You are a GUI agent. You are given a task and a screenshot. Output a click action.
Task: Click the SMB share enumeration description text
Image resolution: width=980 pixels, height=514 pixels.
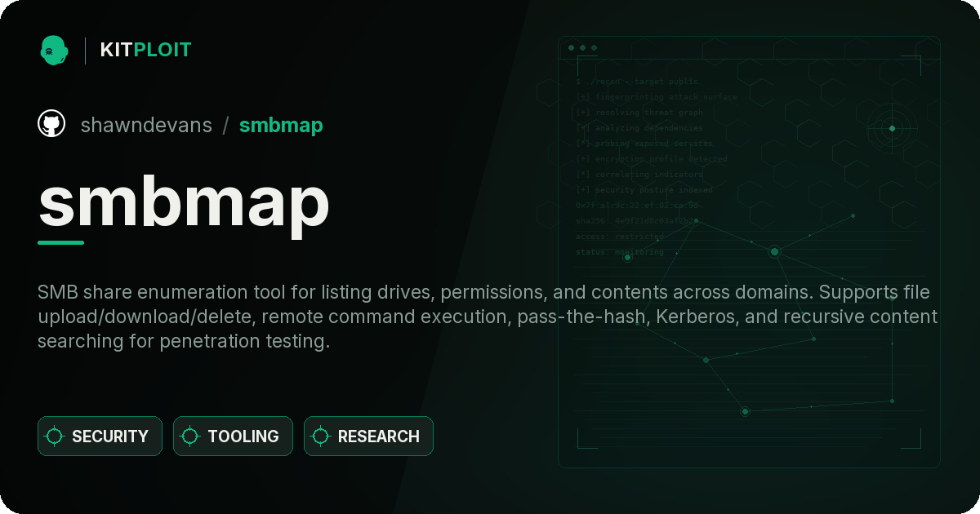tap(488, 317)
